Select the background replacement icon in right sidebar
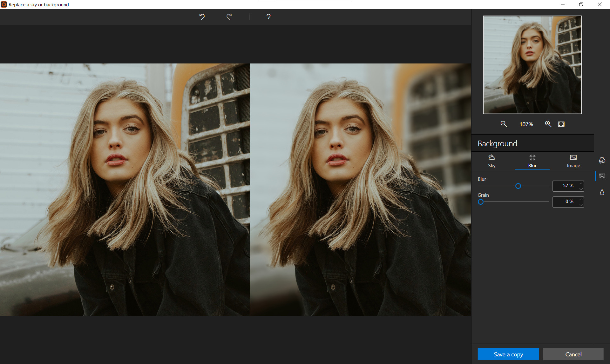Screen dimensions: 610x364 point(603,176)
